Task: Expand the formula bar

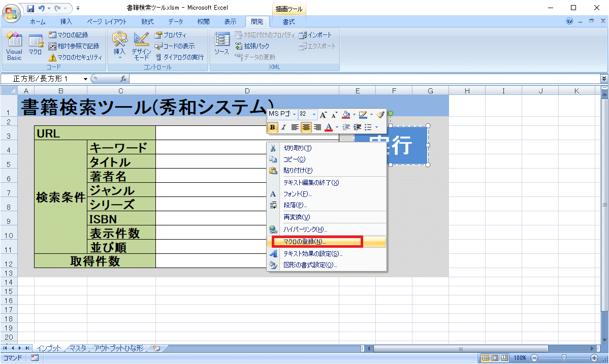Action: coord(604,79)
